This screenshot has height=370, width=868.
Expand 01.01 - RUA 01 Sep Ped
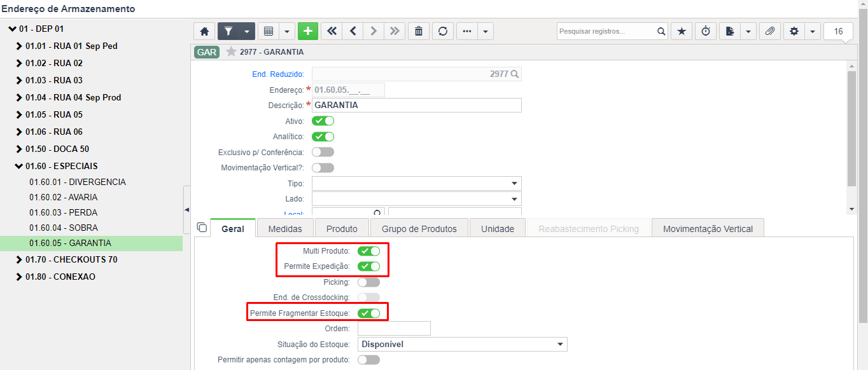click(x=19, y=46)
